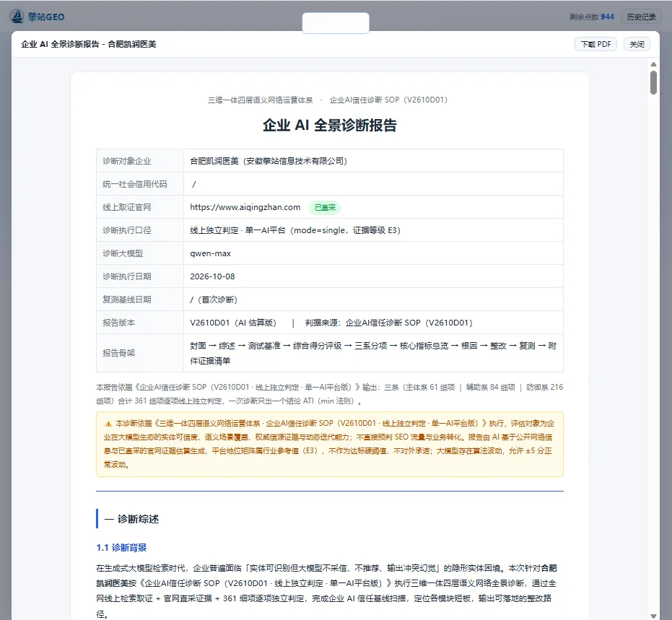
Task: Click the subtitle 三维一体四层语义网络运营体系
Action: (x=260, y=100)
